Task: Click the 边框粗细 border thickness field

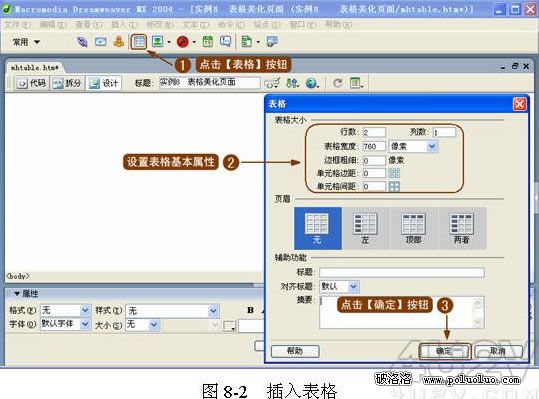Action: coord(374,160)
